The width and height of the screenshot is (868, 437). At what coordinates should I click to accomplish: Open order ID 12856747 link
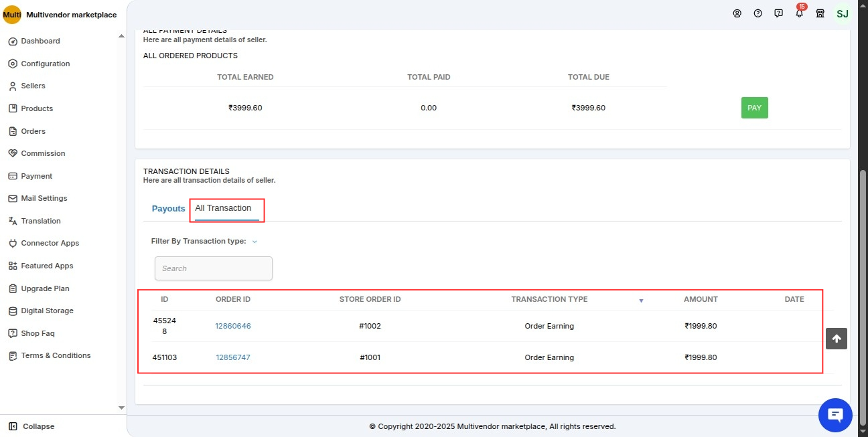tap(233, 357)
